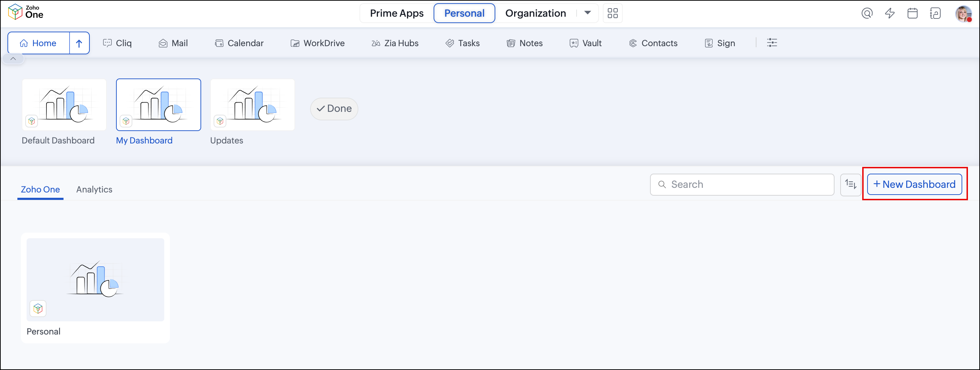
Task: Select the Personal tab at top
Action: 464,13
